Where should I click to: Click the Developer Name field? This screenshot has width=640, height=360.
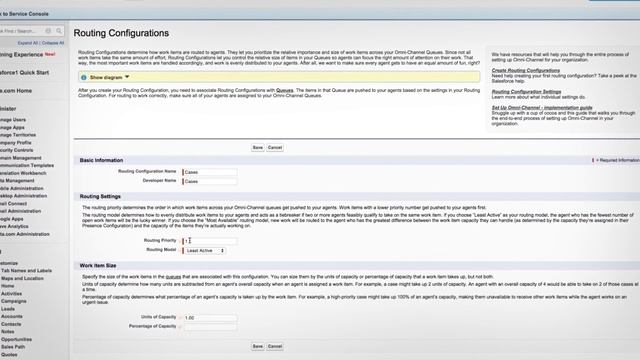pyautogui.click(x=210, y=181)
